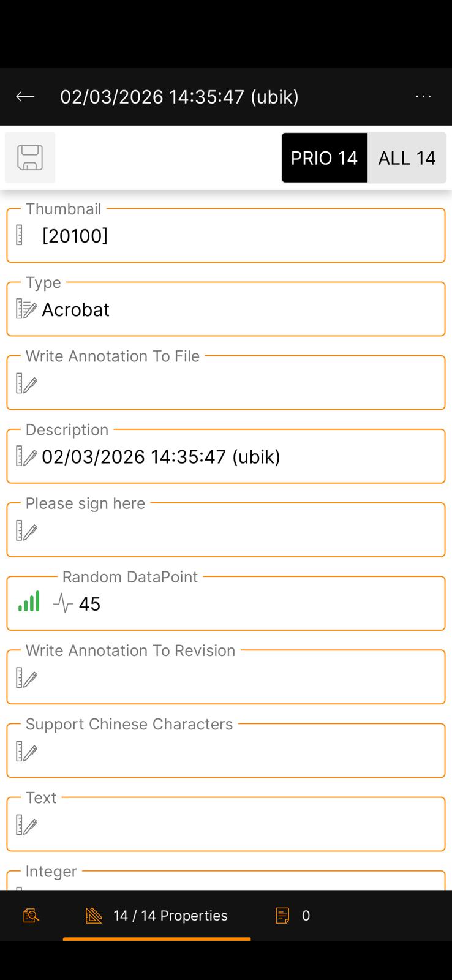Tap the back arrow icon

point(25,97)
